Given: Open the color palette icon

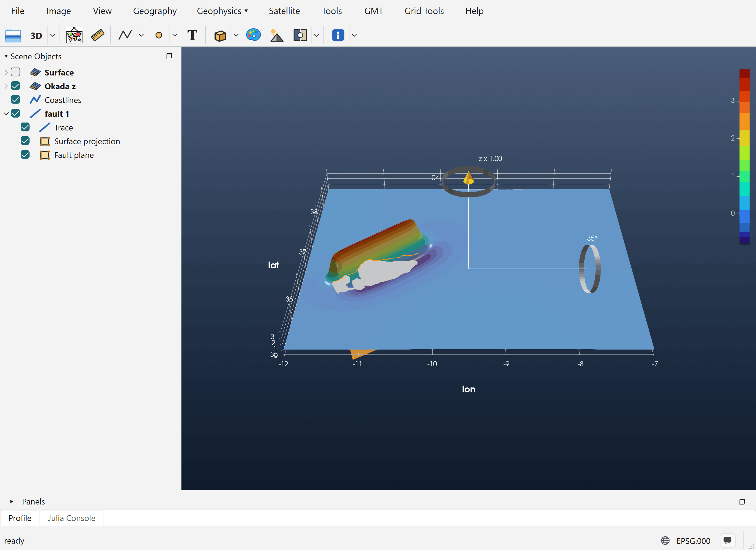Looking at the screenshot, I should (x=253, y=35).
